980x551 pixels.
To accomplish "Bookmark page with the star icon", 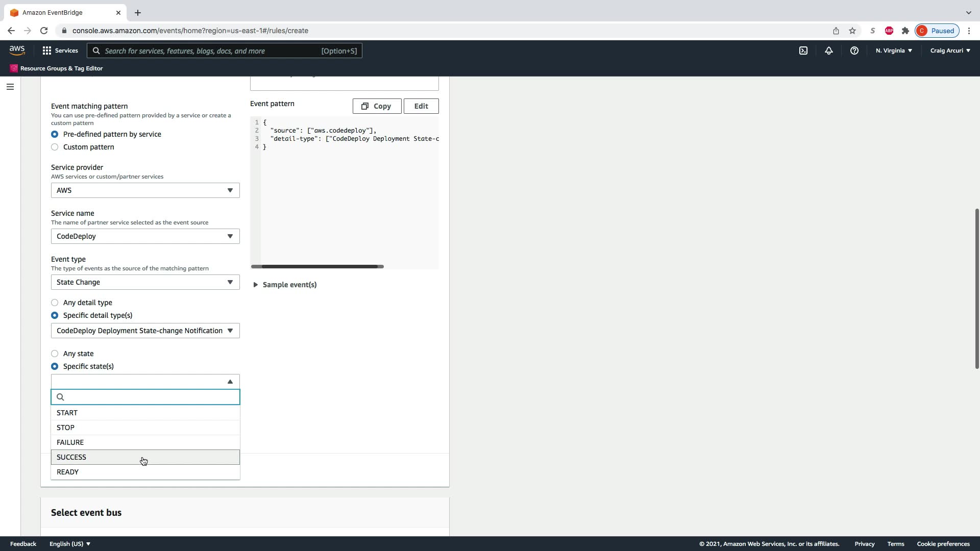I will [852, 31].
